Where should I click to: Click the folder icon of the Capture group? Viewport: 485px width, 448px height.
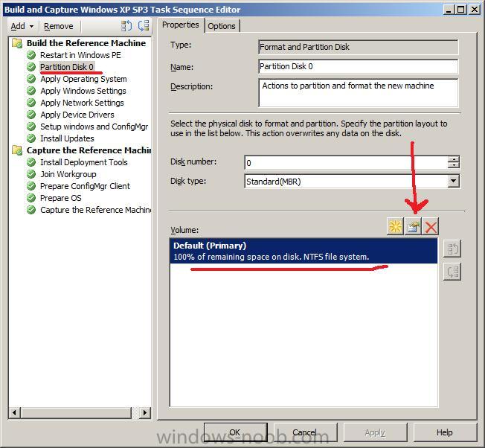pos(17,150)
